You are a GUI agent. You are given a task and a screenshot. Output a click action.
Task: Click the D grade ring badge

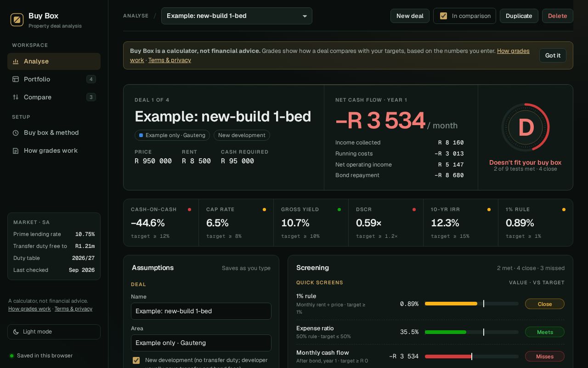pyautogui.click(x=526, y=127)
